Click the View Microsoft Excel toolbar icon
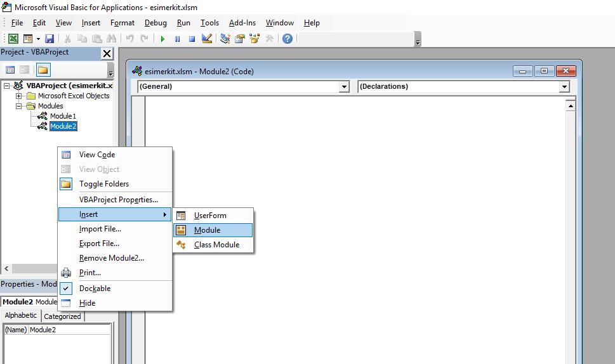The width and height of the screenshot is (615, 364). [x=13, y=39]
